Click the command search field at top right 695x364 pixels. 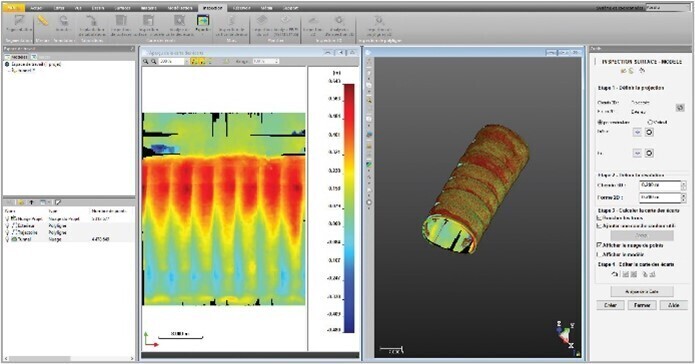[668, 8]
